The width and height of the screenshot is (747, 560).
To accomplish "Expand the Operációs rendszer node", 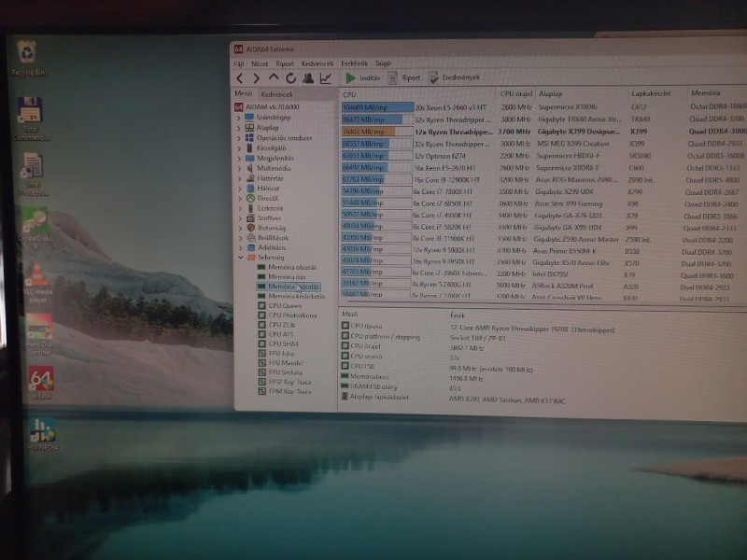I will coord(240,138).
